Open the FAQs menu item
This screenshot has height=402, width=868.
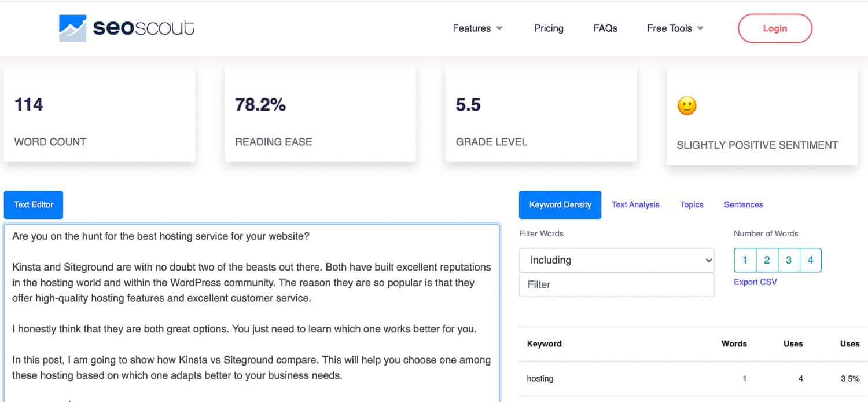point(605,28)
